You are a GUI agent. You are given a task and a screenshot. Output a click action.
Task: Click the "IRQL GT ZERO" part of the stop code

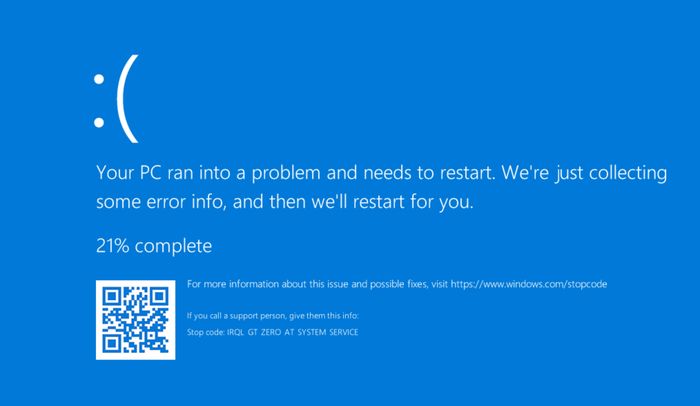[254, 332]
